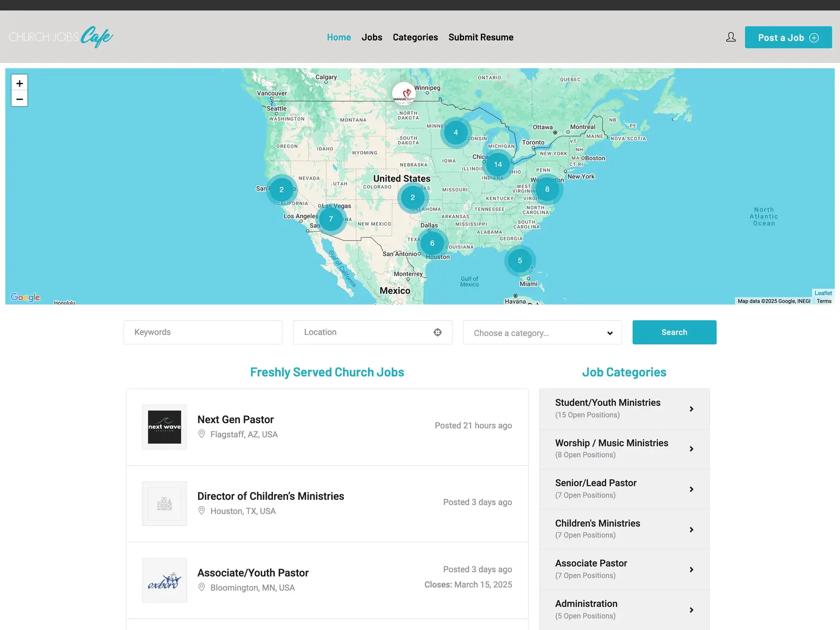Click the map cluster marker labeled 4
Screen dimensions: 840x630
tap(456, 132)
